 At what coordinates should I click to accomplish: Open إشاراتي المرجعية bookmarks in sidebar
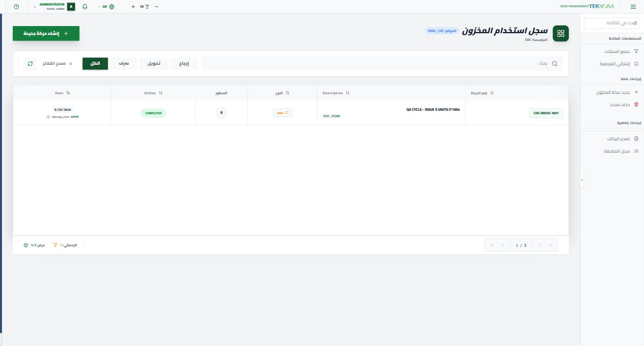(x=619, y=63)
